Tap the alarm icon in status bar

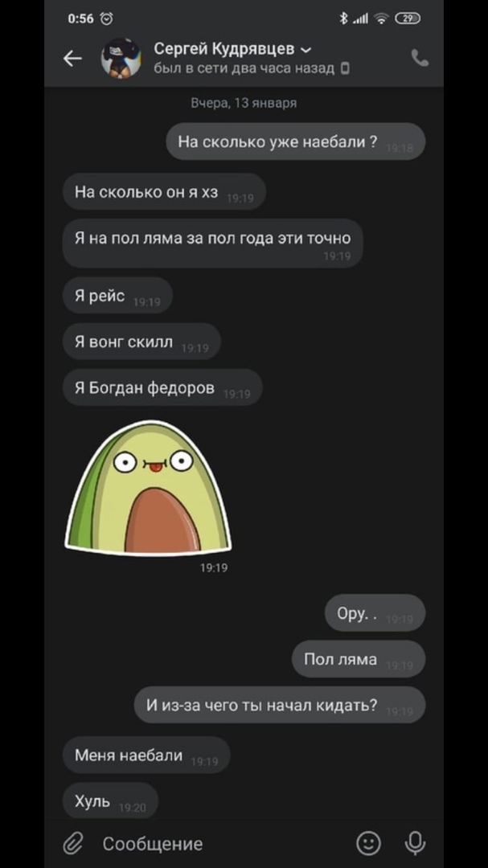[106, 18]
